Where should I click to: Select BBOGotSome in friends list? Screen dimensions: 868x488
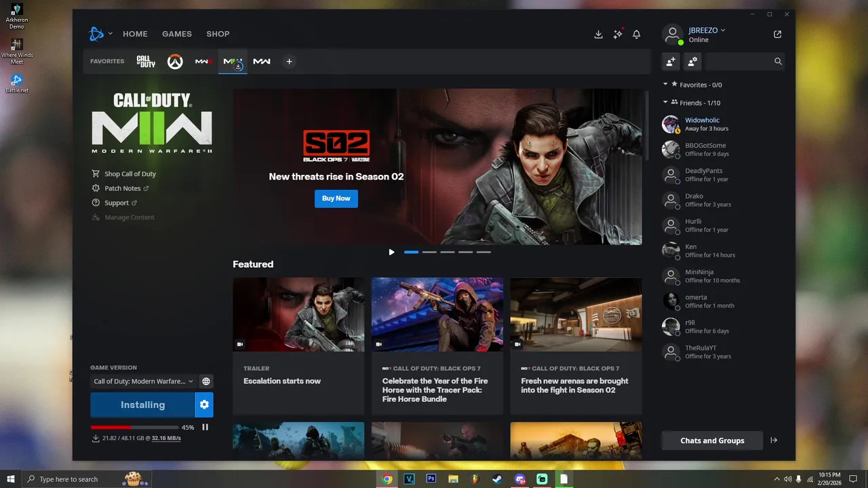point(722,149)
